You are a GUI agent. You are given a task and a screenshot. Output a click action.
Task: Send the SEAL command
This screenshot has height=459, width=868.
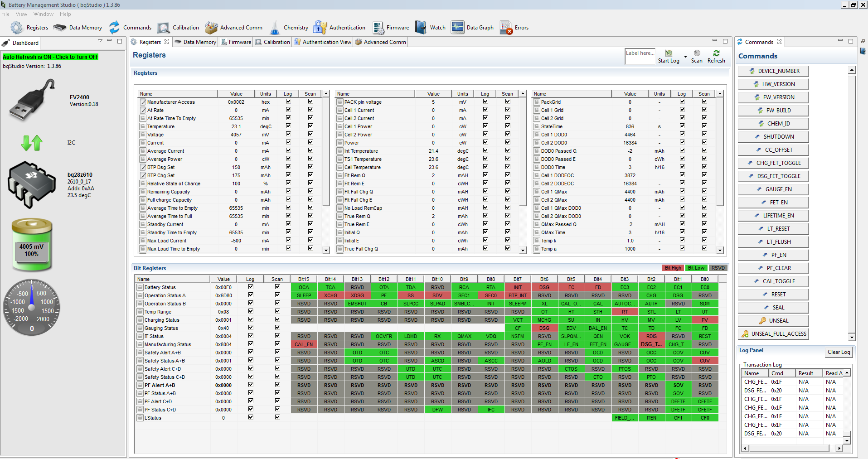click(773, 308)
